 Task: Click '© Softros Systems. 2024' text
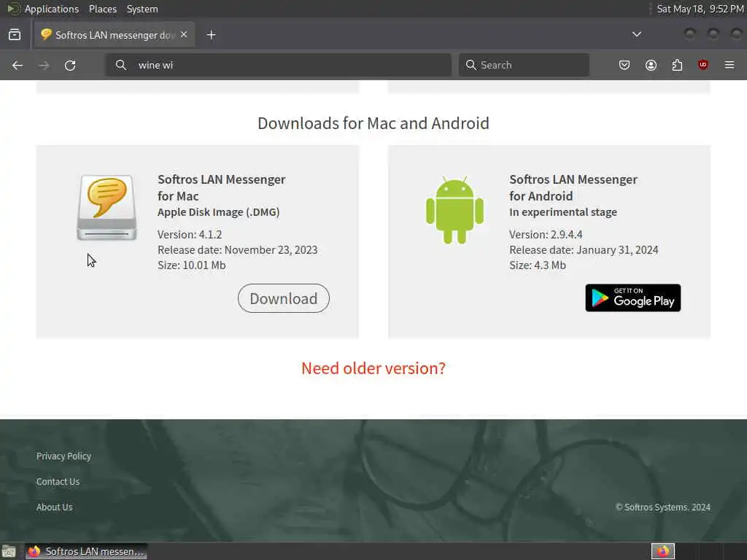(662, 507)
